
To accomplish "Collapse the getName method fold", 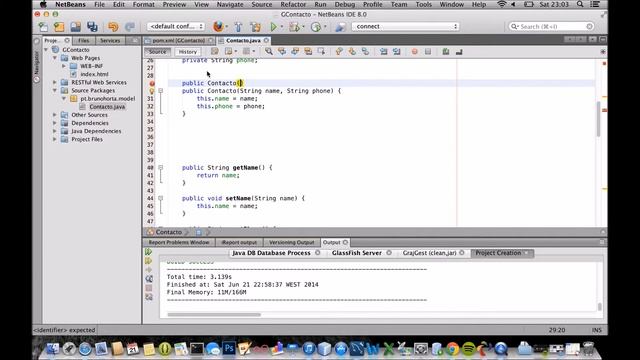I will 160,168.
